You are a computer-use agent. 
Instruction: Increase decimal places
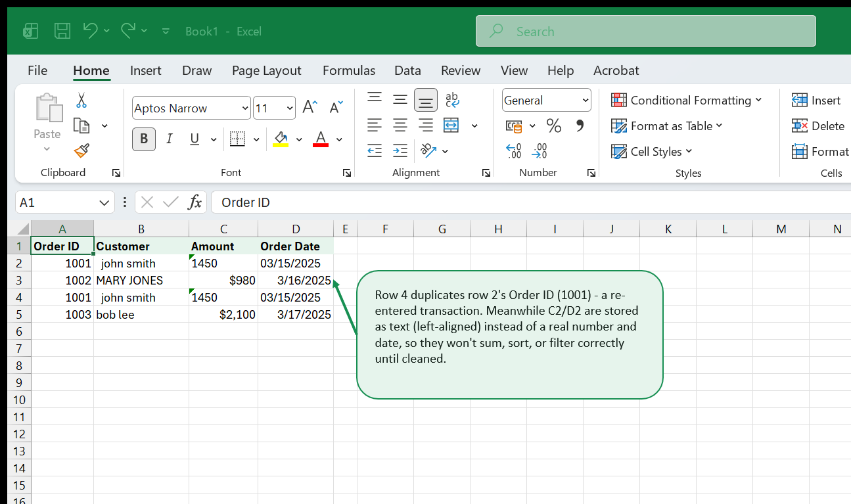click(x=514, y=151)
